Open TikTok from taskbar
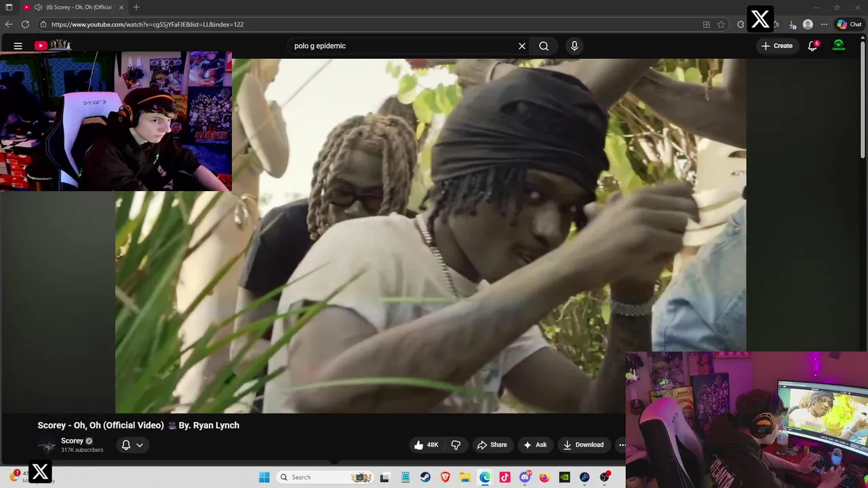The height and width of the screenshot is (488, 868). (x=505, y=477)
